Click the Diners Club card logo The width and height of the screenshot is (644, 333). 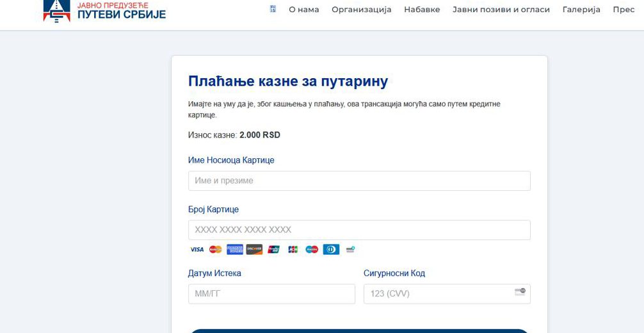click(x=331, y=250)
